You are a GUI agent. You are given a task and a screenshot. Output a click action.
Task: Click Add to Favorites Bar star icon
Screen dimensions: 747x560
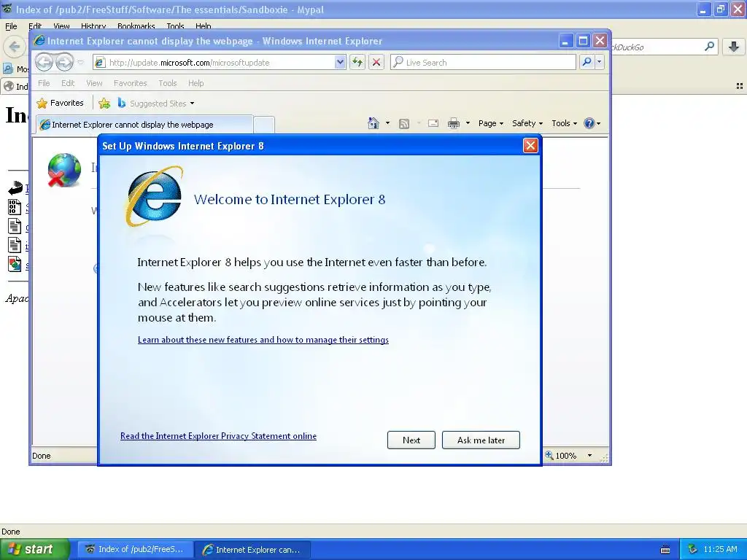pyautogui.click(x=104, y=103)
